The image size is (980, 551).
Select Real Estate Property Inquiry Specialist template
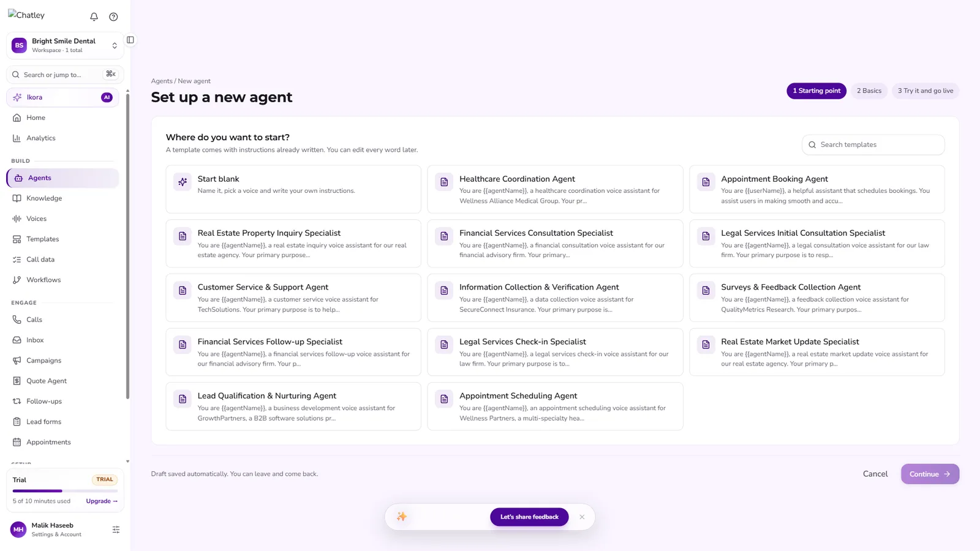click(x=293, y=244)
